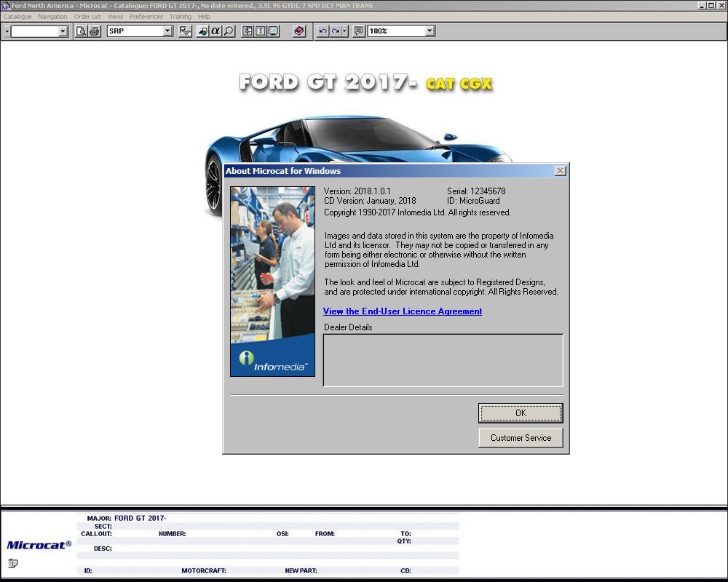
Task: Click the MAJOR value 'FORD GT 2017-'
Action: point(141,518)
